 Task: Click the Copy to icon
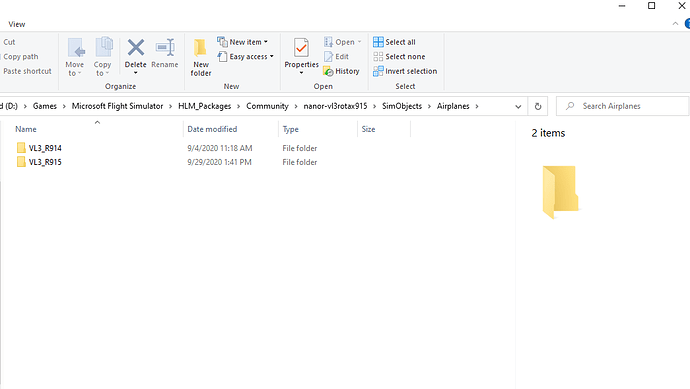(x=104, y=47)
